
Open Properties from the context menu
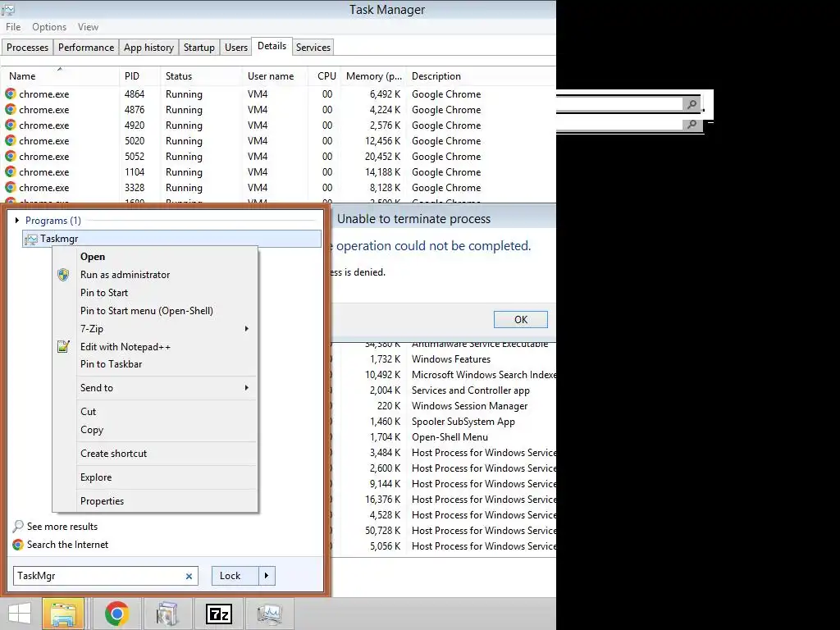[155, 501]
